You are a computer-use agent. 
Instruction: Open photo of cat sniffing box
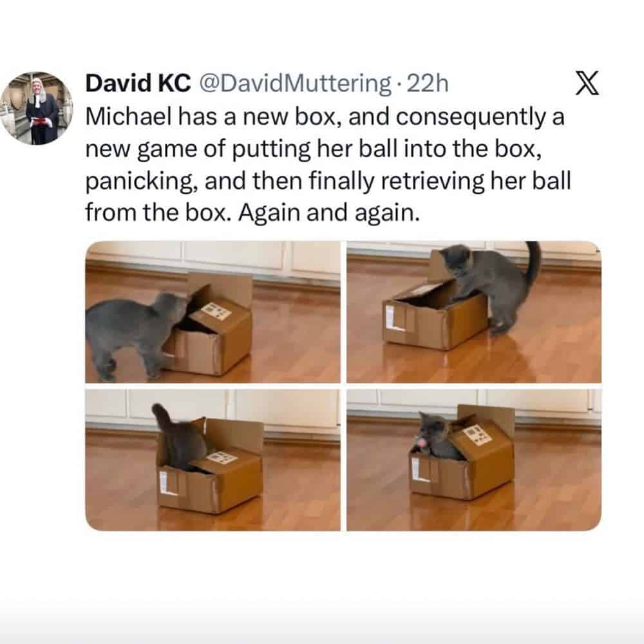click(213, 312)
